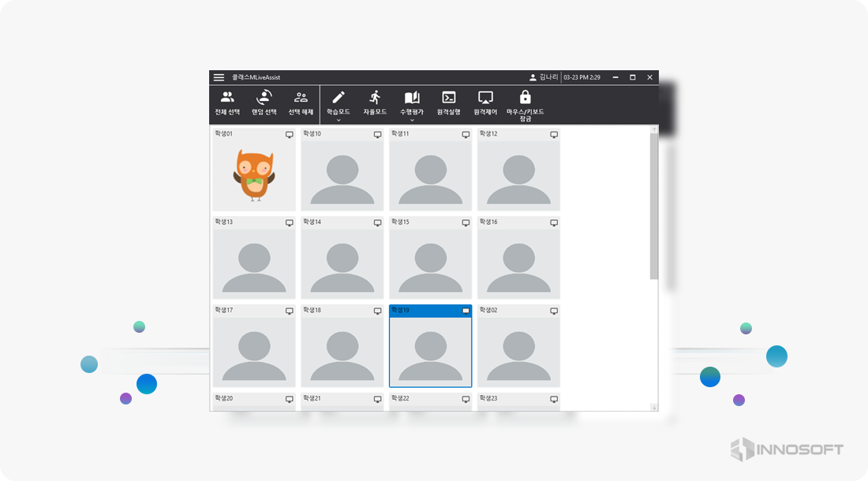Click monitor icon on 학생15 tile
This screenshot has height=481, width=868.
pos(466,223)
